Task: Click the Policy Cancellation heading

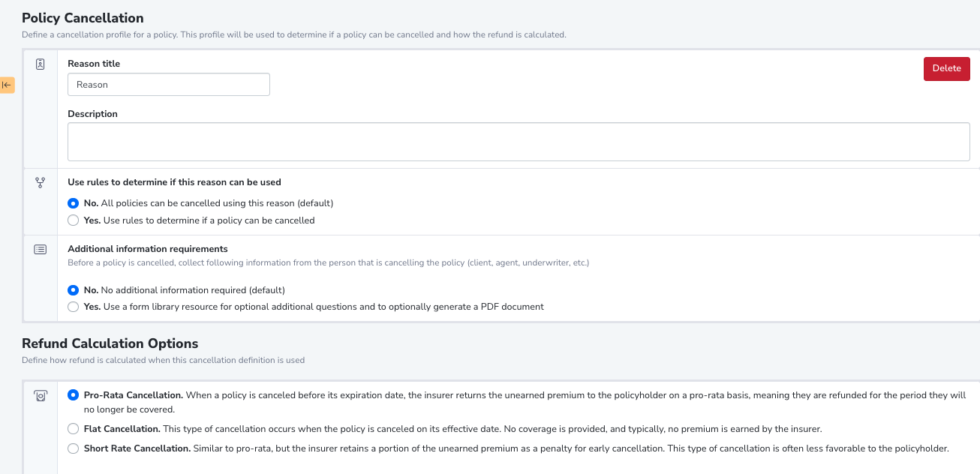Action: pos(83,17)
